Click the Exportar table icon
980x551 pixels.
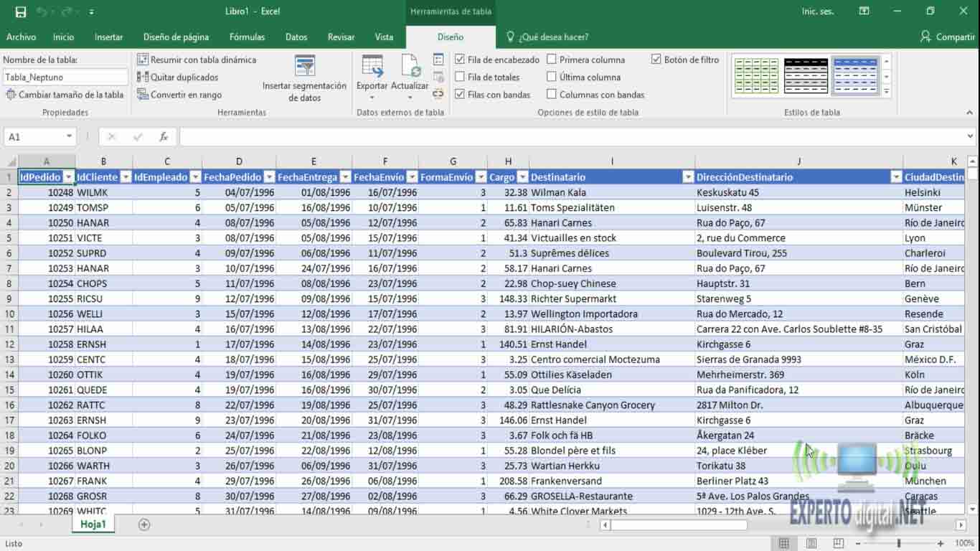click(x=372, y=67)
